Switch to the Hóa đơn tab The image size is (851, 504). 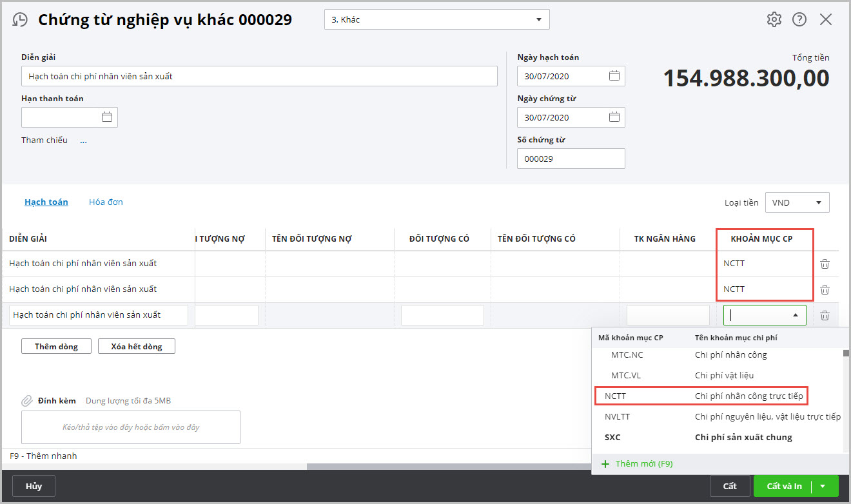point(106,202)
